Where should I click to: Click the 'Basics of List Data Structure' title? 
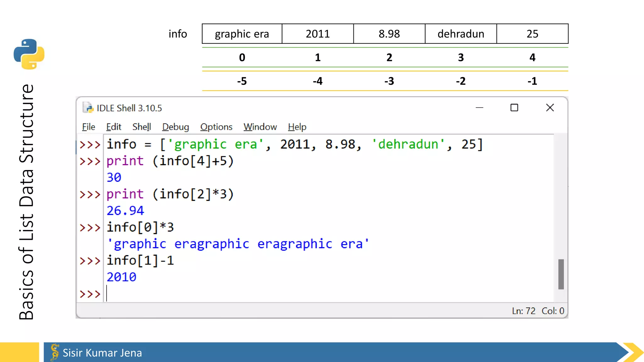pos(26,202)
